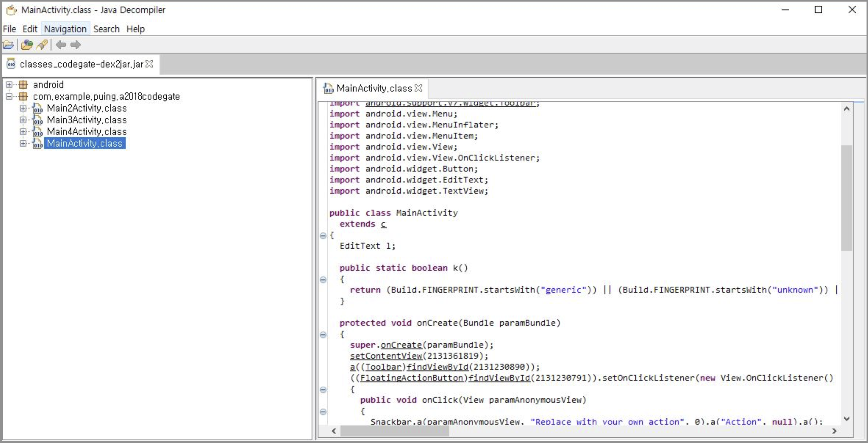Expand the android package node

[x=9, y=85]
